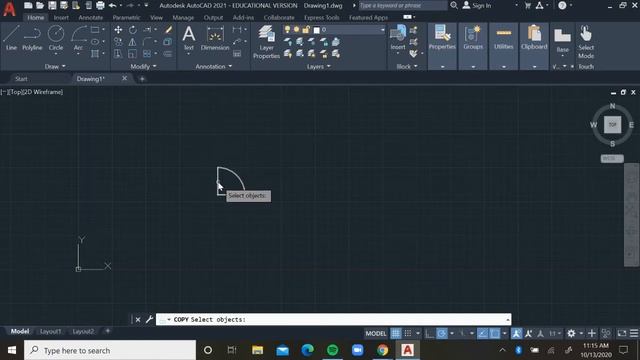Click the Plot printer icon

pos(100,5)
